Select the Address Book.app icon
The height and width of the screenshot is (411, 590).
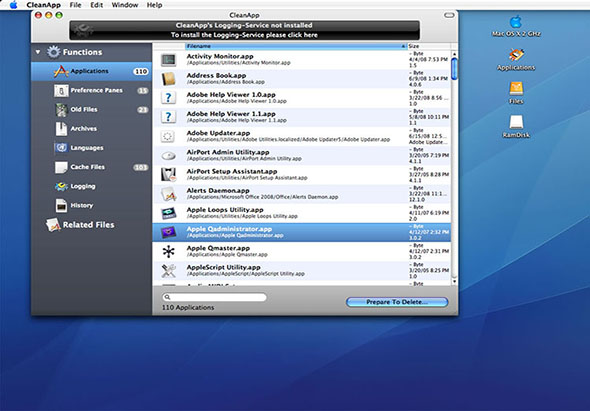168,79
